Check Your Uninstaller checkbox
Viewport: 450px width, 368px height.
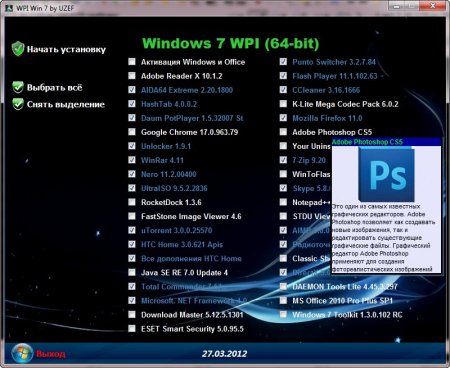[x=283, y=146]
